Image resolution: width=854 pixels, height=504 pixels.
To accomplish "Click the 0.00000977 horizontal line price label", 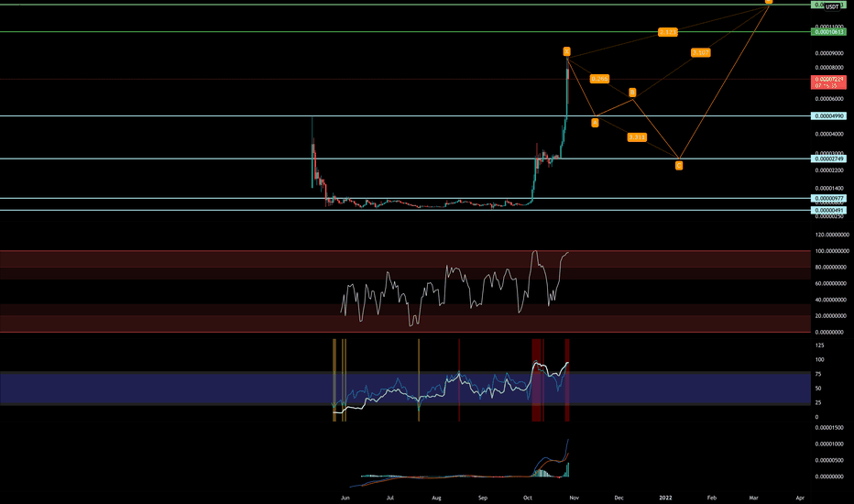I will click(x=828, y=199).
